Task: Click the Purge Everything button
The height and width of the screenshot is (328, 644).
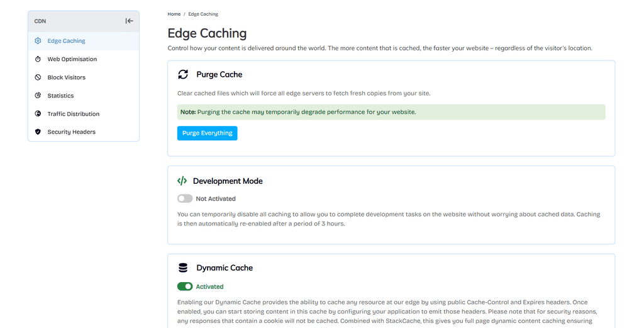Action: coord(208,133)
